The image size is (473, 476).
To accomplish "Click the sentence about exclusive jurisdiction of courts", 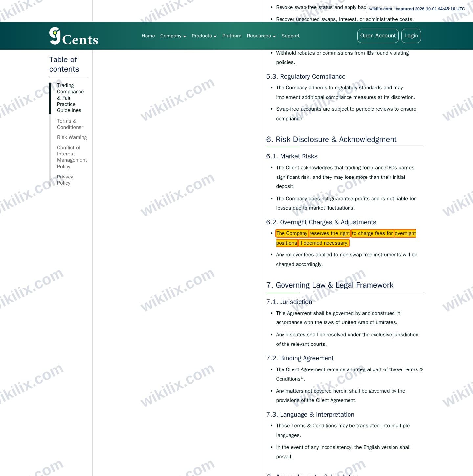I will click(x=347, y=339).
